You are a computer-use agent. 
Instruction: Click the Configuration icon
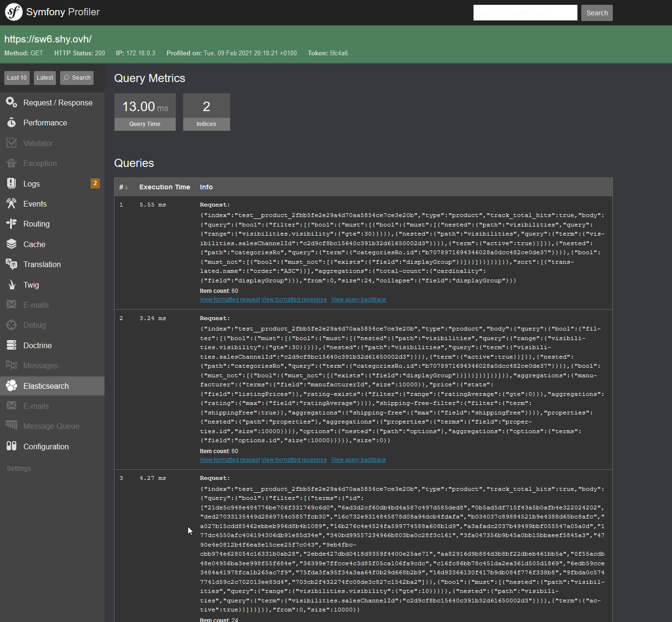(11, 446)
